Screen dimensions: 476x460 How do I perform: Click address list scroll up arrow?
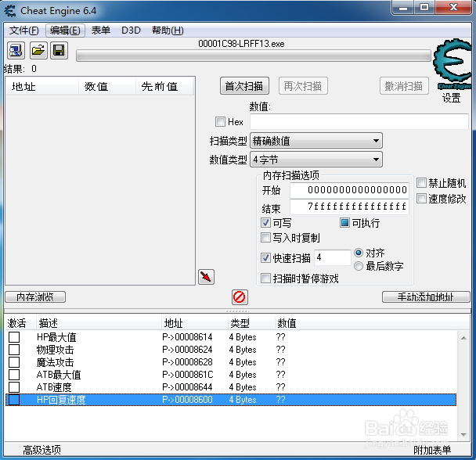(x=463, y=338)
